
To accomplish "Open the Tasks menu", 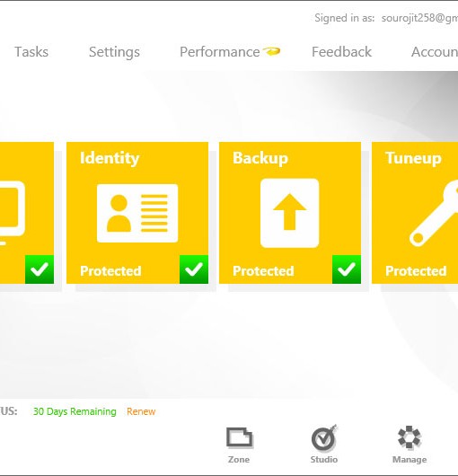I will [x=31, y=52].
